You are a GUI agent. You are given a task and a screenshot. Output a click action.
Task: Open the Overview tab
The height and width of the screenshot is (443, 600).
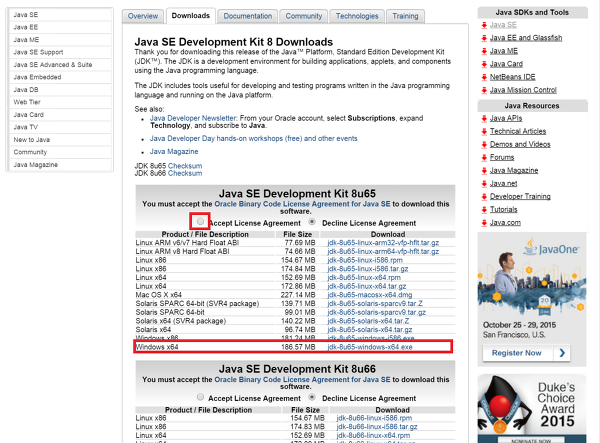(x=143, y=16)
